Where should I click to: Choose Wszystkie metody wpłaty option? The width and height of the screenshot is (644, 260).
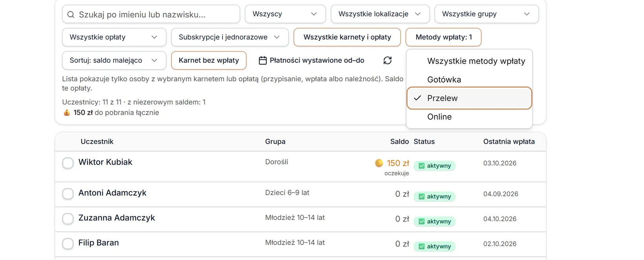pyautogui.click(x=470, y=61)
